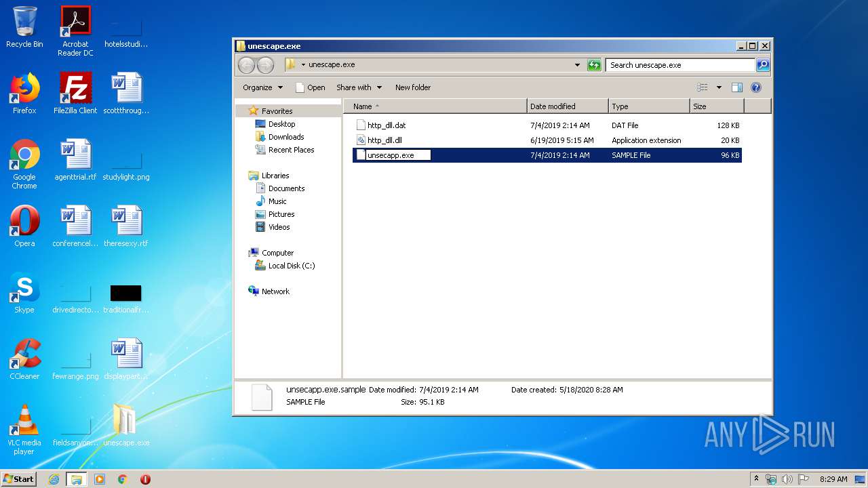Select Computer in navigation pane
Viewport: 868px width, 488px height.
coord(277,253)
